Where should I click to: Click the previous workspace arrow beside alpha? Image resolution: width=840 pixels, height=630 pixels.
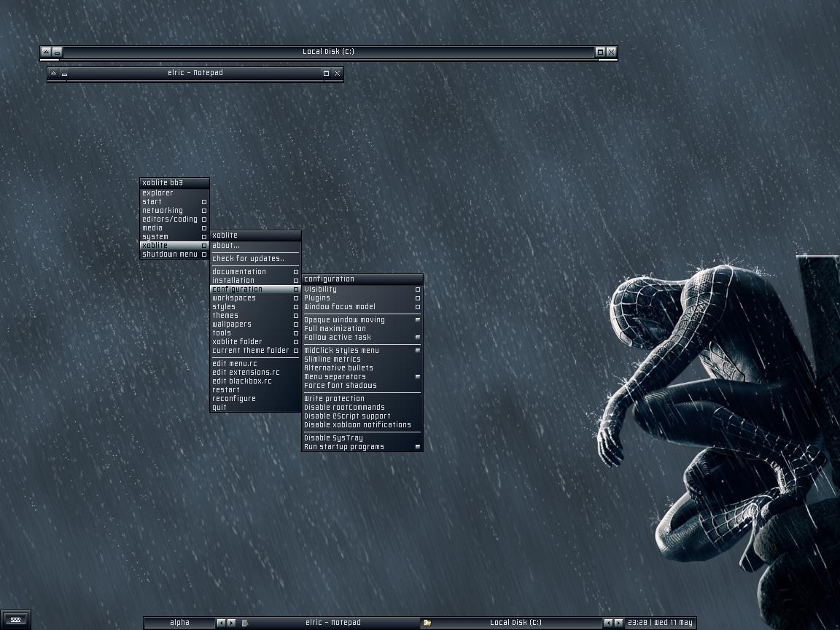tap(221, 623)
